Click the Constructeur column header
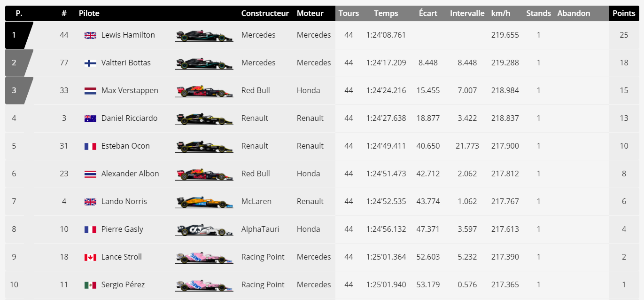This screenshot has width=644, height=300. pos(265,13)
